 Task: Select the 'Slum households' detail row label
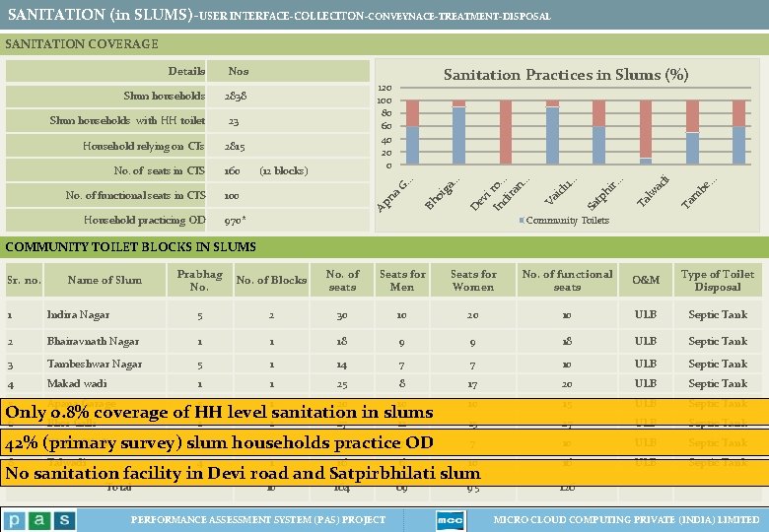click(x=165, y=96)
